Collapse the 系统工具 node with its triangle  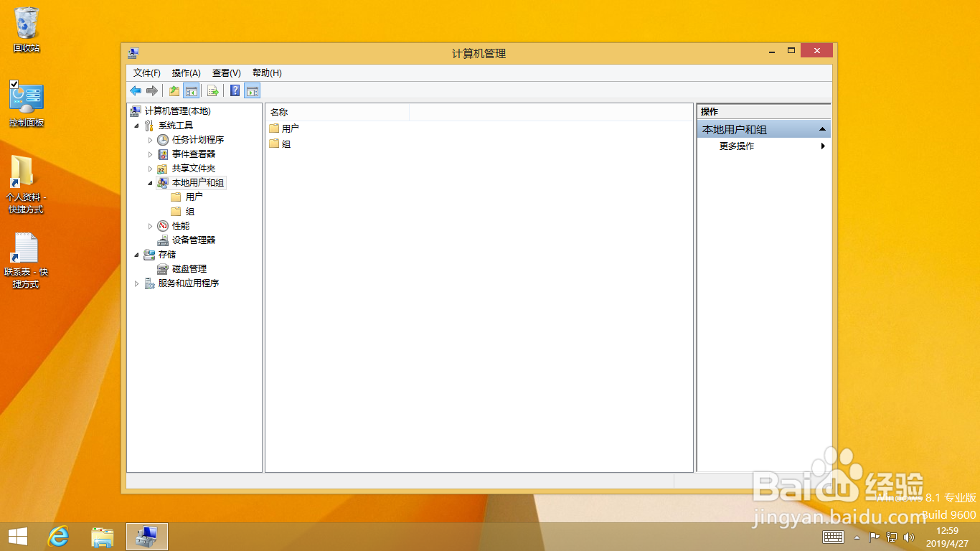click(136, 126)
